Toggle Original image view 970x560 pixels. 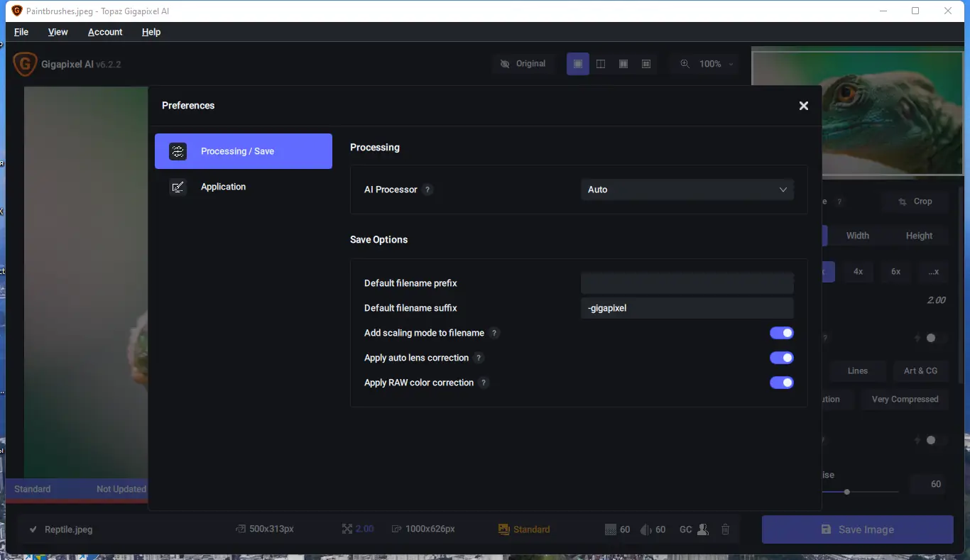pos(523,64)
